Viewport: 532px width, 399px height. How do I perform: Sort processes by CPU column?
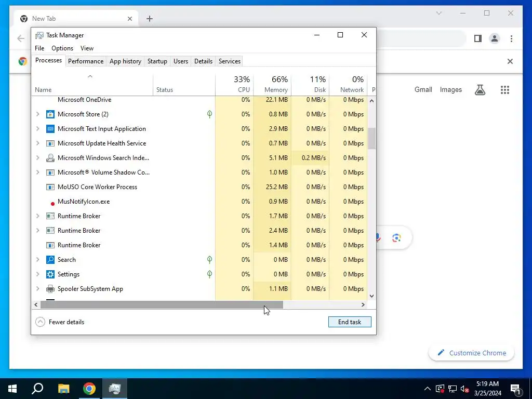[234, 84]
